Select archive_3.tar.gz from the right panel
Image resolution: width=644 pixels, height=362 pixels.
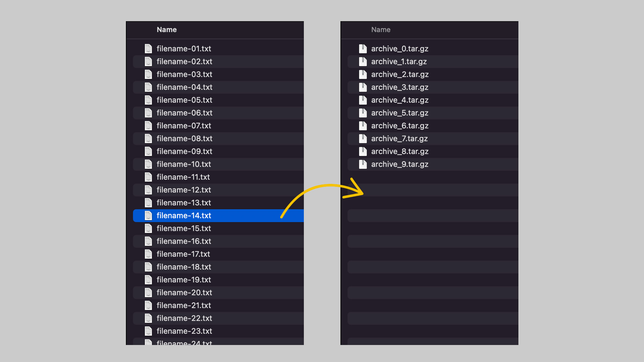(x=399, y=87)
